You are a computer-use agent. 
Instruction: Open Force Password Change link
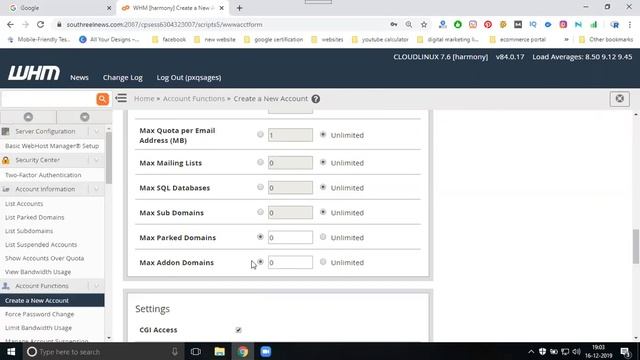(40, 314)
